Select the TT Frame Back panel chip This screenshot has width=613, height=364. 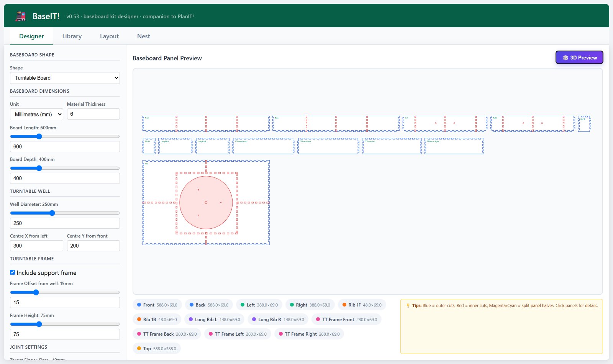pos(167,334)
